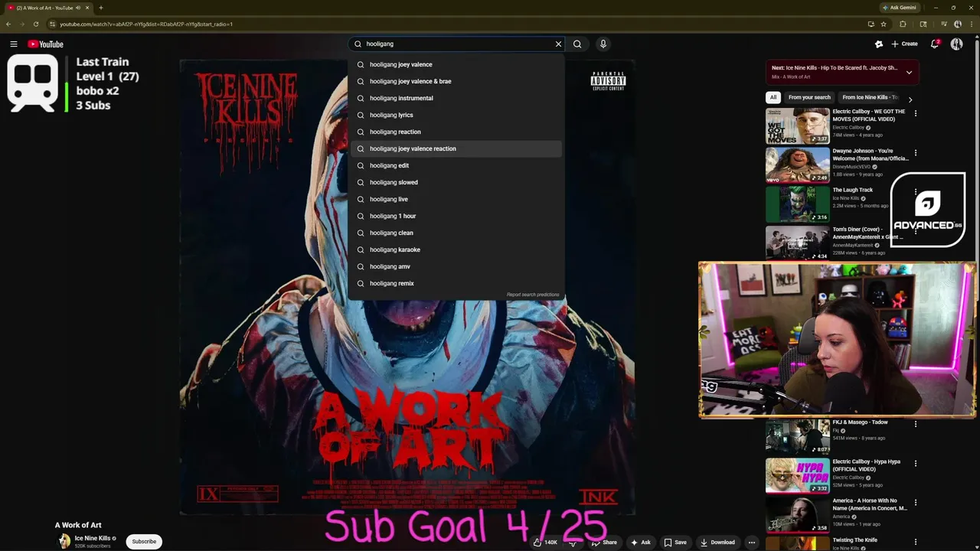This screenshot has height=551, width=980.
Task: Open YouTube notifications bell
Action: click(935, 44)
